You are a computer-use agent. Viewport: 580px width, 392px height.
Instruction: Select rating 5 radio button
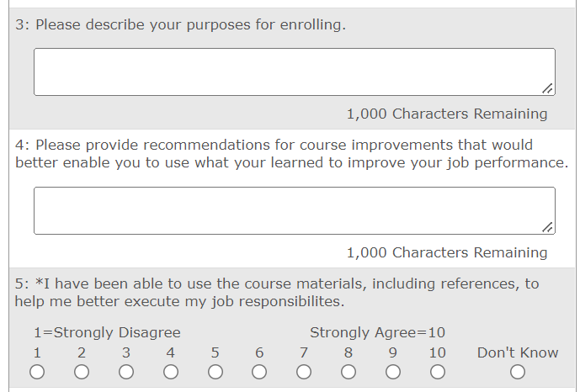216,372
